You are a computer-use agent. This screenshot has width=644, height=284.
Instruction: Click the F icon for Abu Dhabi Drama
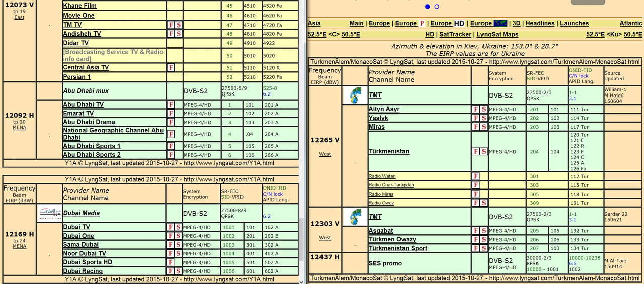(x=171, y=122)
